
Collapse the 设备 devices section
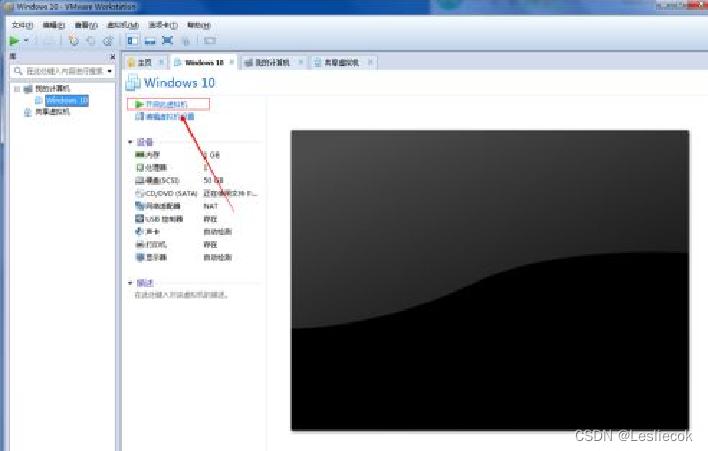[130, 142]
